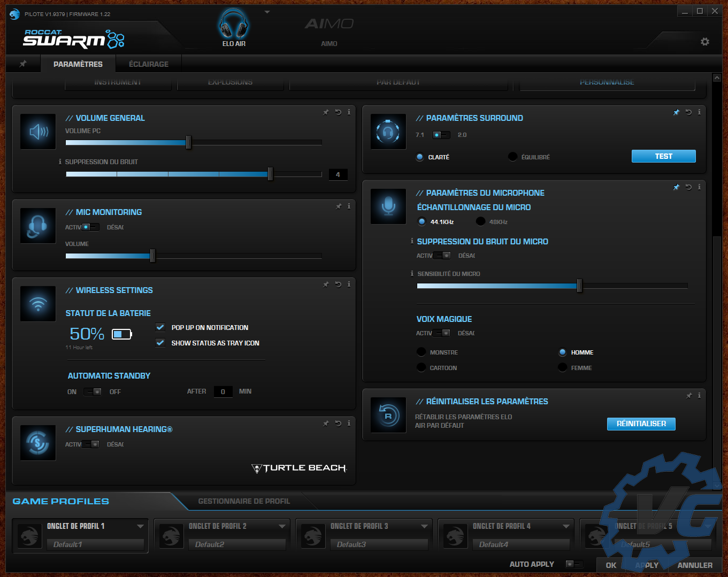Click the pin icon in Superhuman Hearing panel
This screenshot has width=728, height=577.
click(326, 424)
